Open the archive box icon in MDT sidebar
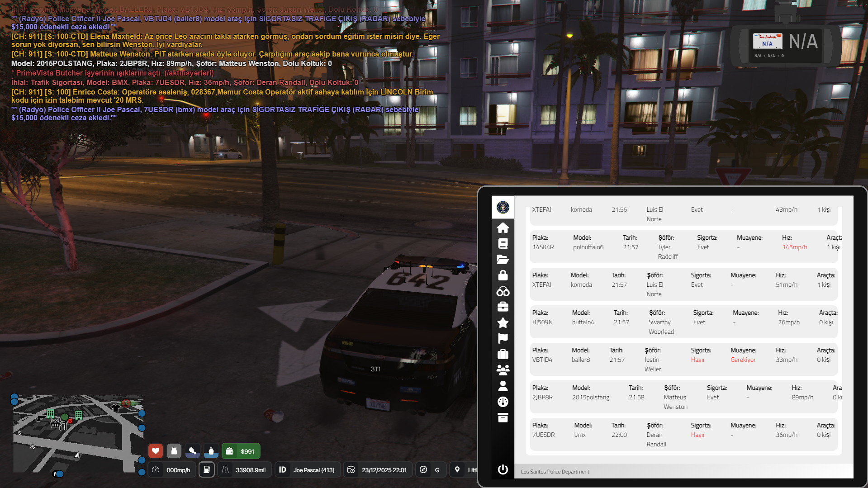The width and height of the screenshot is (868, 488). (503, 417)
